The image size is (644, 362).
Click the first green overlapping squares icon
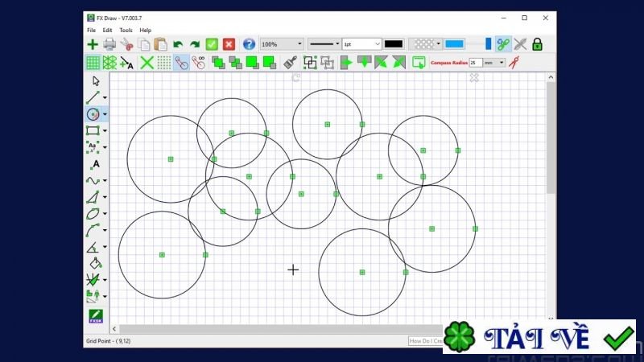coord(218,63)
